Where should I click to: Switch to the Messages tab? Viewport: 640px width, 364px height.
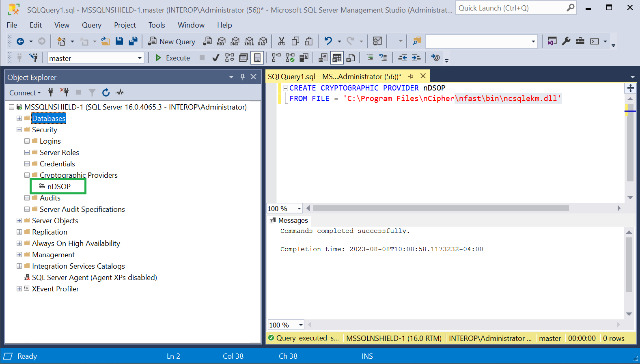click(x=289, y=220)
